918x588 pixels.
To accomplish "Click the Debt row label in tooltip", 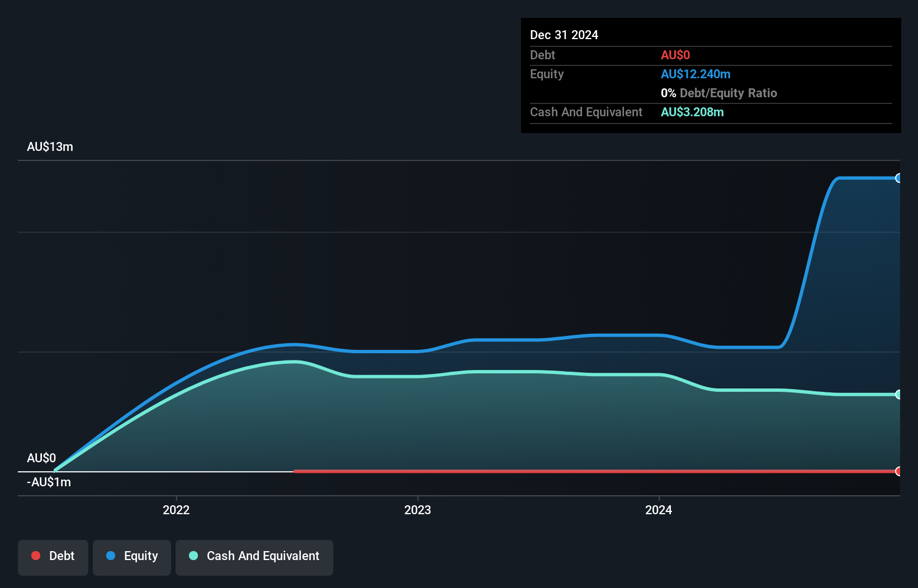I will [x=542, y=55].
